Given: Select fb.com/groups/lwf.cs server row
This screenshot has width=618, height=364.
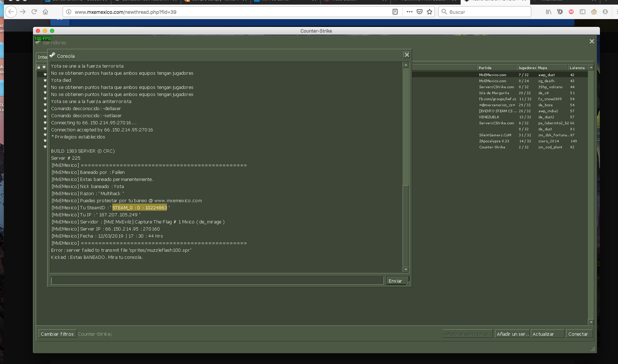Looking at the screenshot, I should click(500, 99).
